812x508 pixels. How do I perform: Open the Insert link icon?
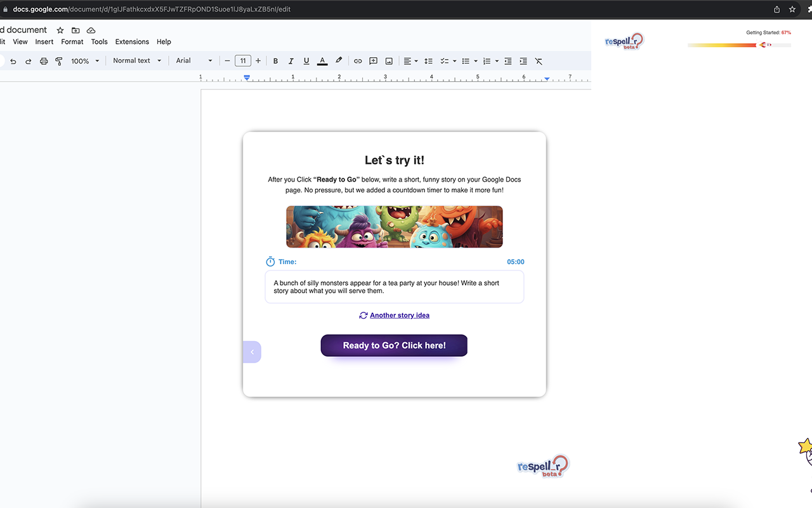pos(357,60)
